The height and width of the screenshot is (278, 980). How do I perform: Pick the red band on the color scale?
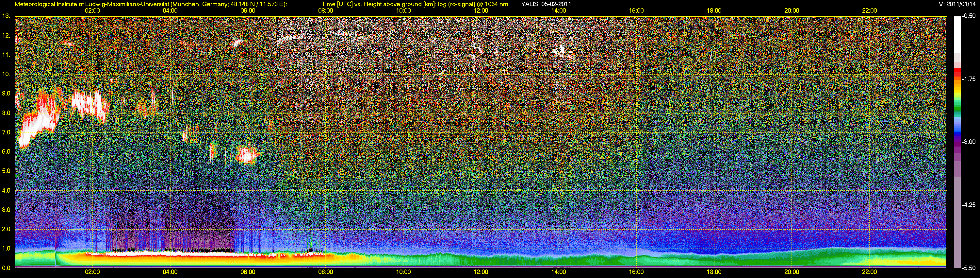(957, 72)
